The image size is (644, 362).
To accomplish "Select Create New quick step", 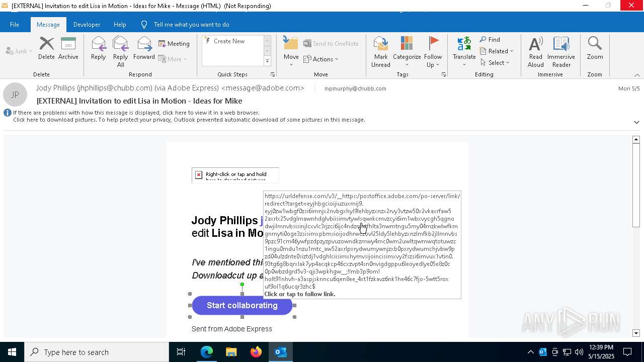I will [x=229, y=41].
